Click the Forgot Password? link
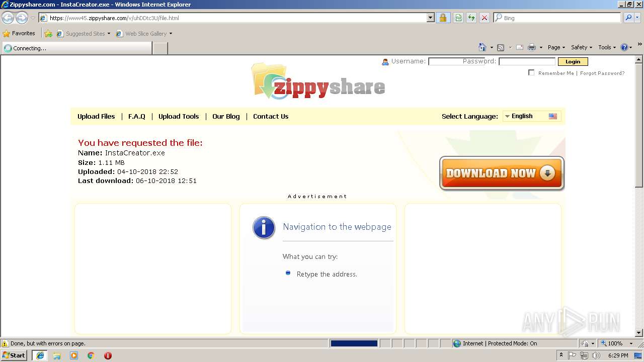This screenshot has height=362, width=644. (x=602, y=73)
